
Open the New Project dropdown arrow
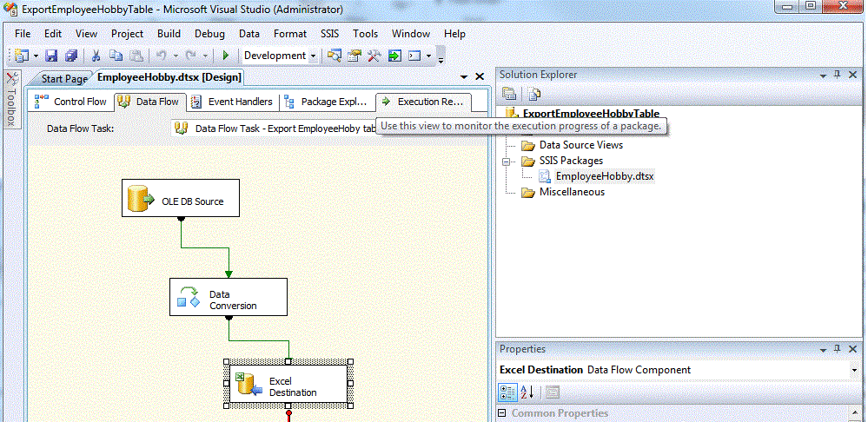tap(36, 56)
